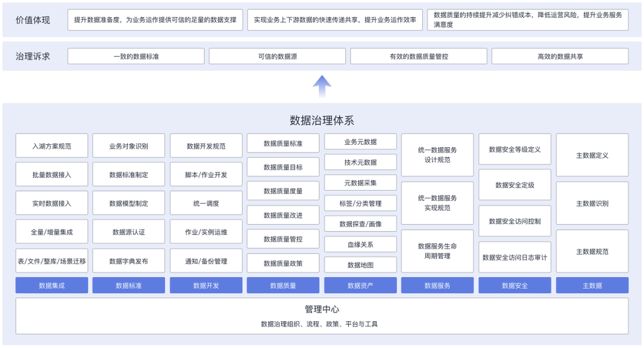Select the 主数据识别 box
This screenshot has width=644, height=348.
click(x=592, y=203)
